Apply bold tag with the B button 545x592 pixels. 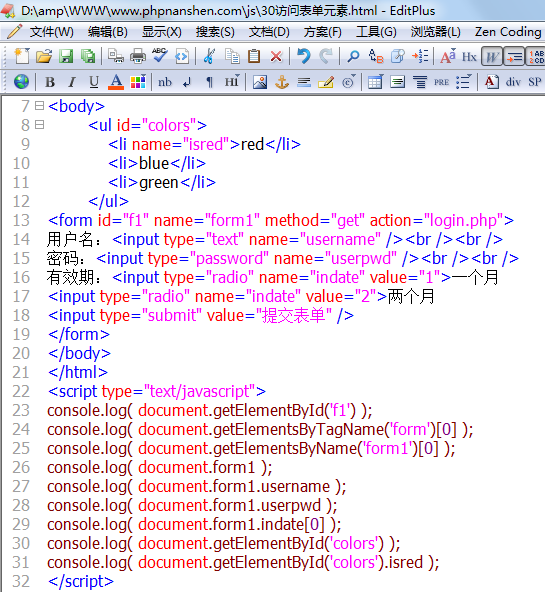coord(50,82)
